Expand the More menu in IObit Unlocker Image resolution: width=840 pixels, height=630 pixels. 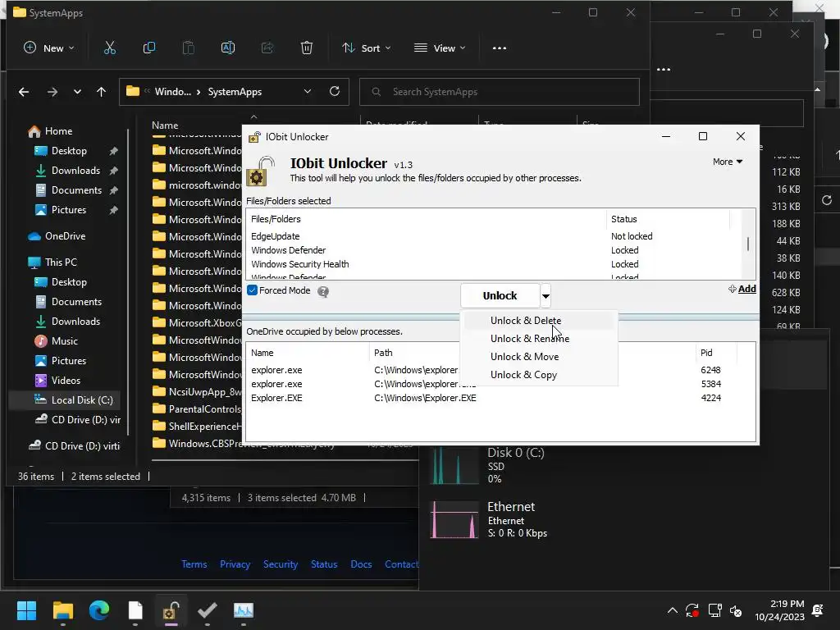coord(728,162)
